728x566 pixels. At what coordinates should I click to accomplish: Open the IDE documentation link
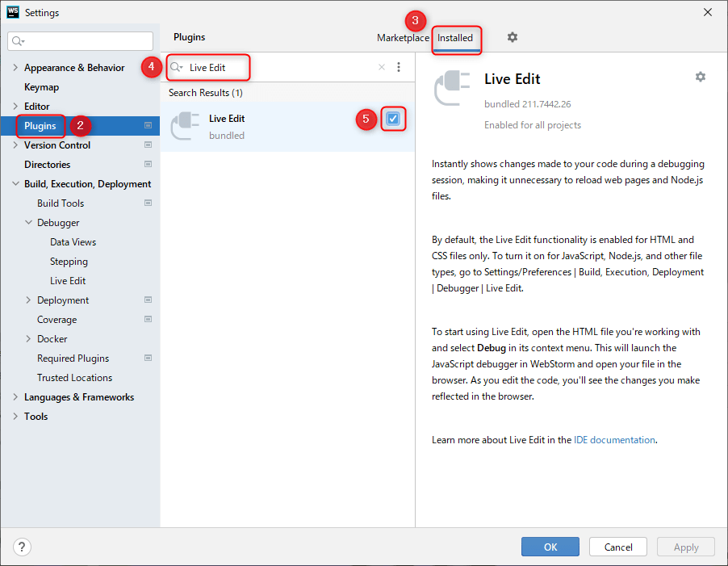point(614,440)
